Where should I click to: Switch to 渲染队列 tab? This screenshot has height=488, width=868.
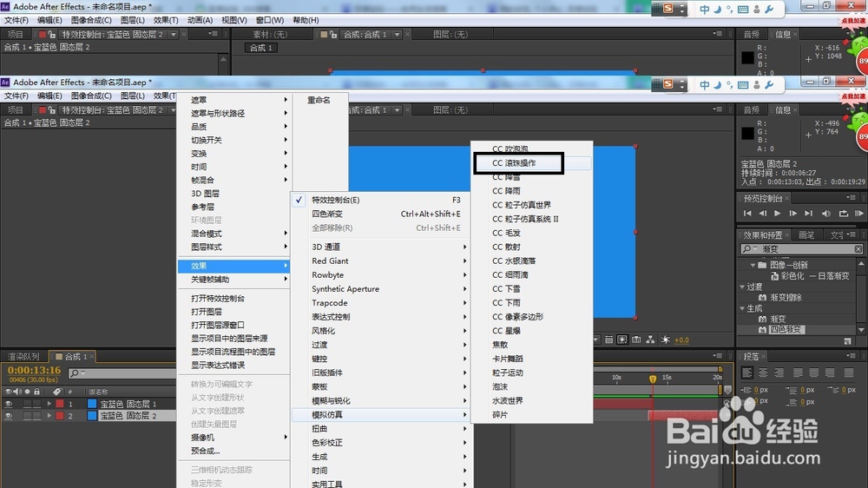23,357
